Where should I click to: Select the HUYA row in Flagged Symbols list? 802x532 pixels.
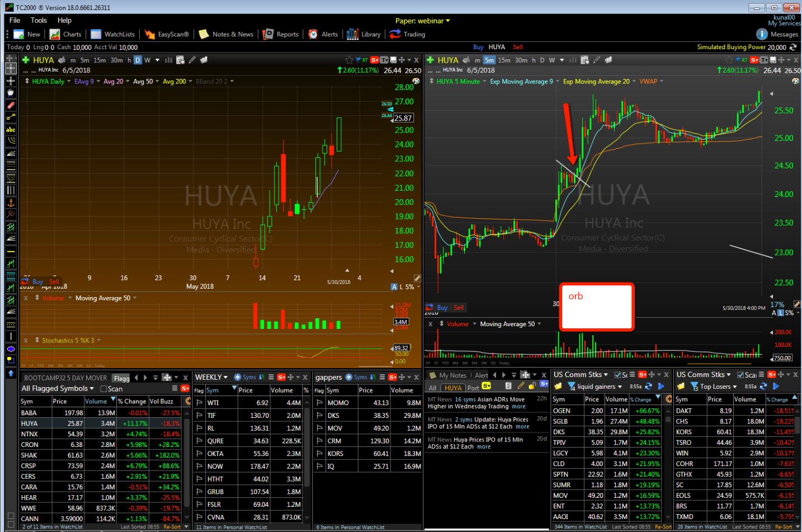102,423
